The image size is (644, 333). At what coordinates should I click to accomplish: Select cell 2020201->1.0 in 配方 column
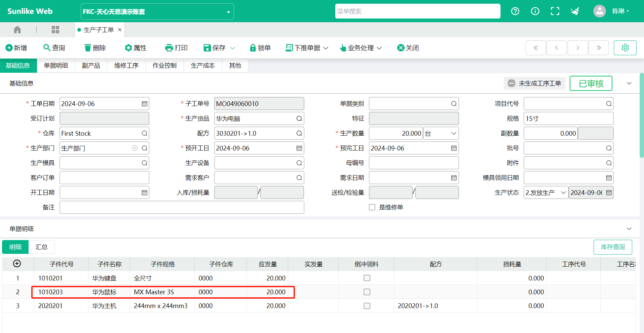coord(435,306)
